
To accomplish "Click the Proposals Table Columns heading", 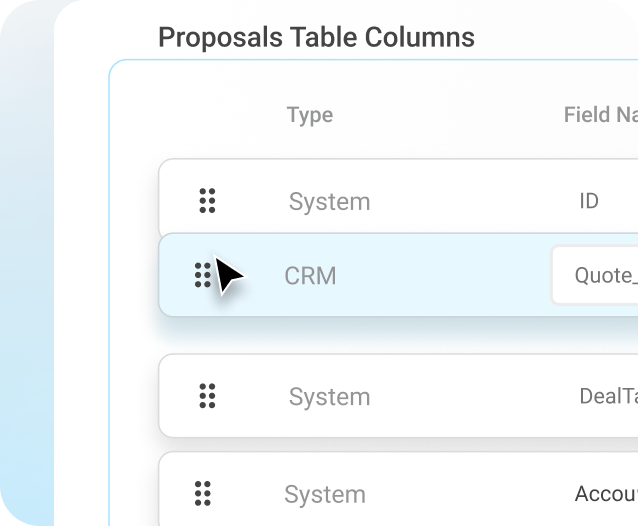I will tap(316, 37).
